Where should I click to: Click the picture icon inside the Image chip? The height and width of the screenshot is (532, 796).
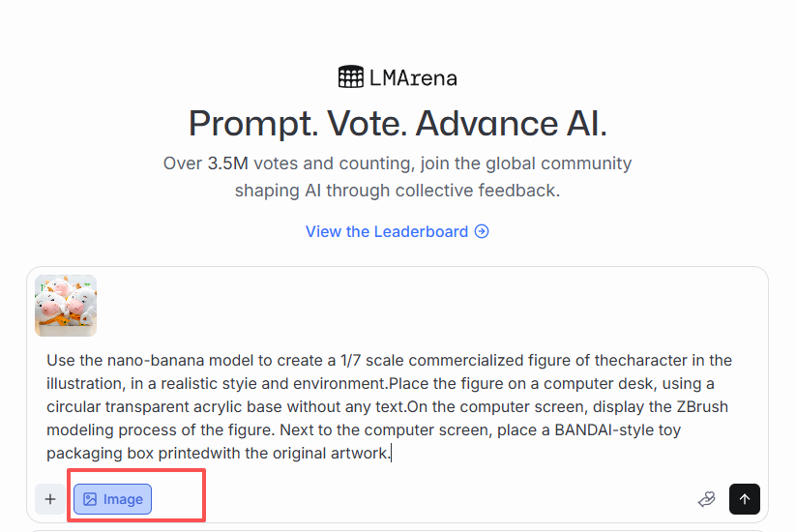coord(90,499)
